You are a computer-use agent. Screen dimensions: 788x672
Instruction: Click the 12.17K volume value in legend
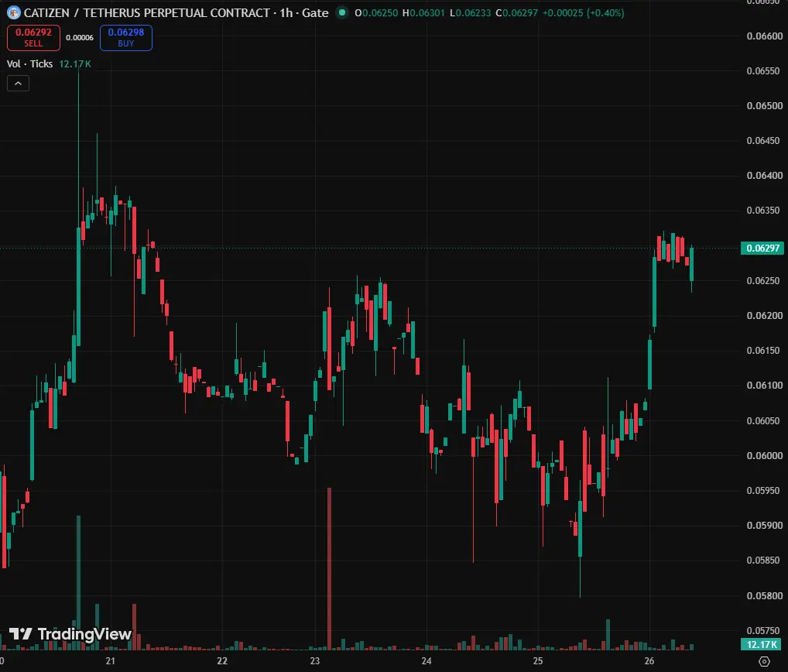coord(75,63)
